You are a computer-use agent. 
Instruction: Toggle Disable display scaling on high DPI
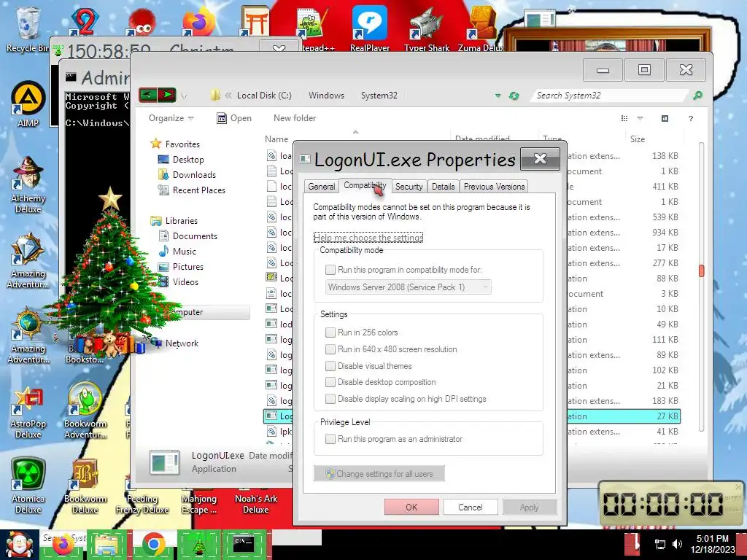(x=330, y=399)
